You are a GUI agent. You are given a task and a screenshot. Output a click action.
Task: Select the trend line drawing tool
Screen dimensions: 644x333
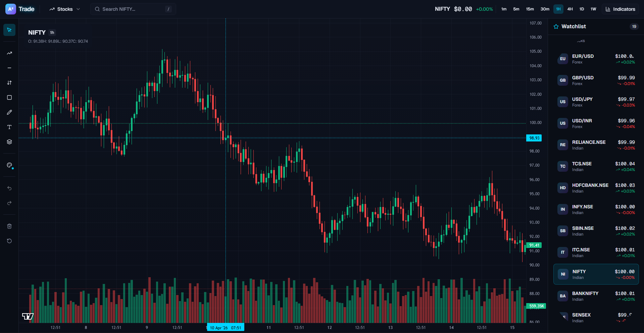click(x=9, y=53)
